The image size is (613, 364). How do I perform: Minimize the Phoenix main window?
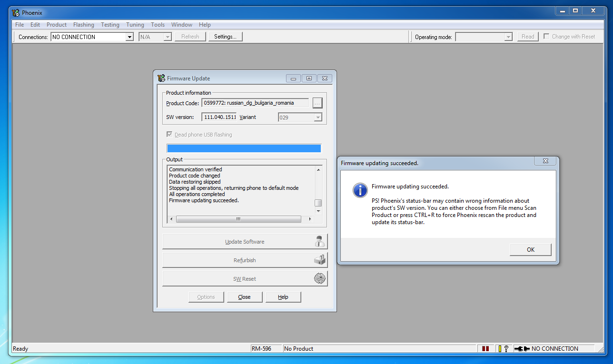[563, 10]
